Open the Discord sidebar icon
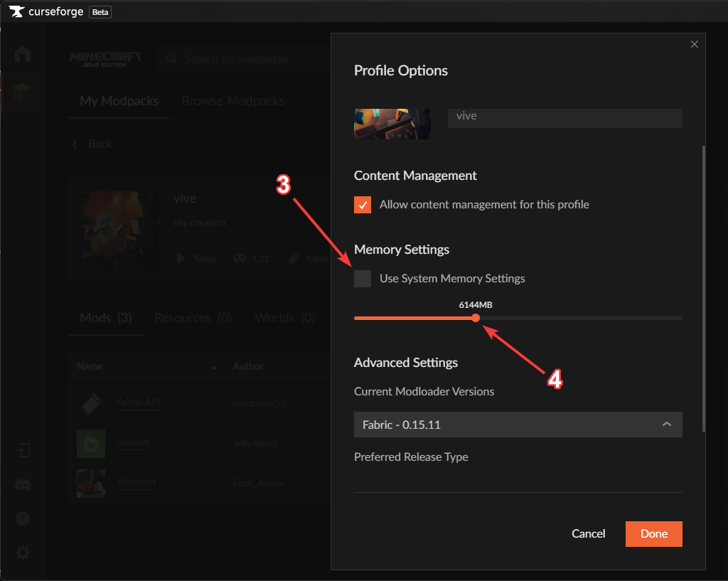Image resolution: width=728 pixels, height=581 pixels. click(x=23, y=485)
